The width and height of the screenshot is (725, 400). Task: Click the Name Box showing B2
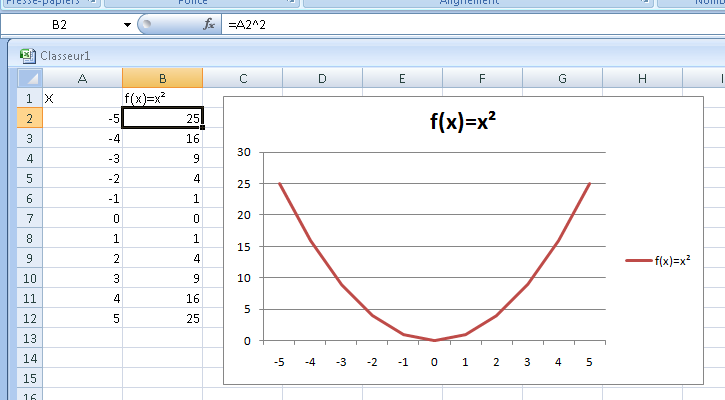(60, 25)
